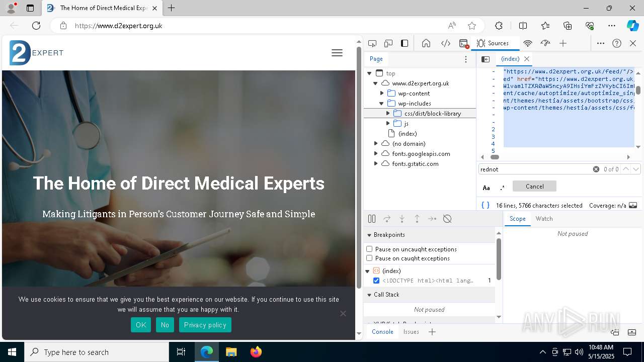Open the Console drawer tab
The image size is (644, 362).
[382, 332]
